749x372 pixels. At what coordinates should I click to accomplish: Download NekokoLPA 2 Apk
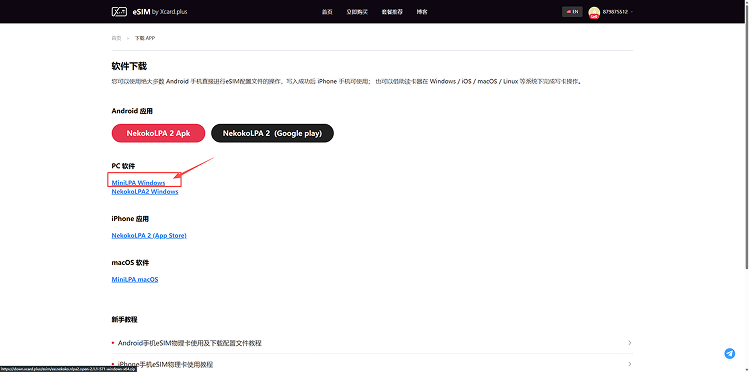[158, 133]
